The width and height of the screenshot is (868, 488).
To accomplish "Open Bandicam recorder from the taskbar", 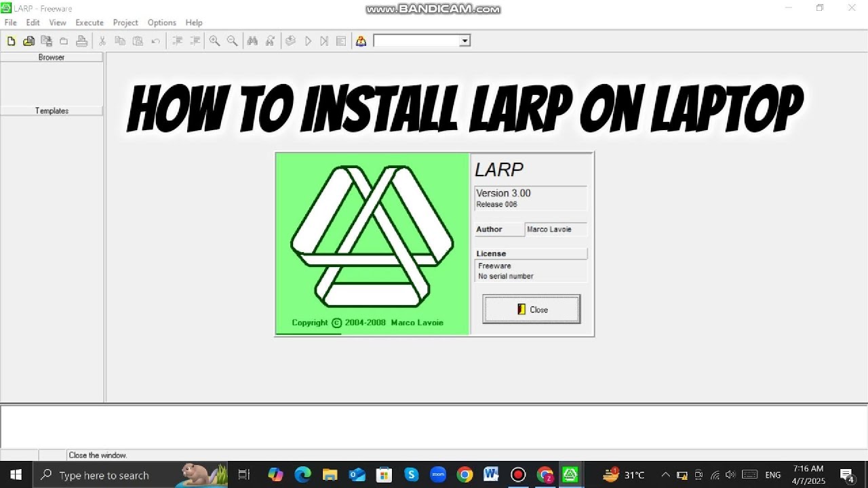I will point(518,475).
